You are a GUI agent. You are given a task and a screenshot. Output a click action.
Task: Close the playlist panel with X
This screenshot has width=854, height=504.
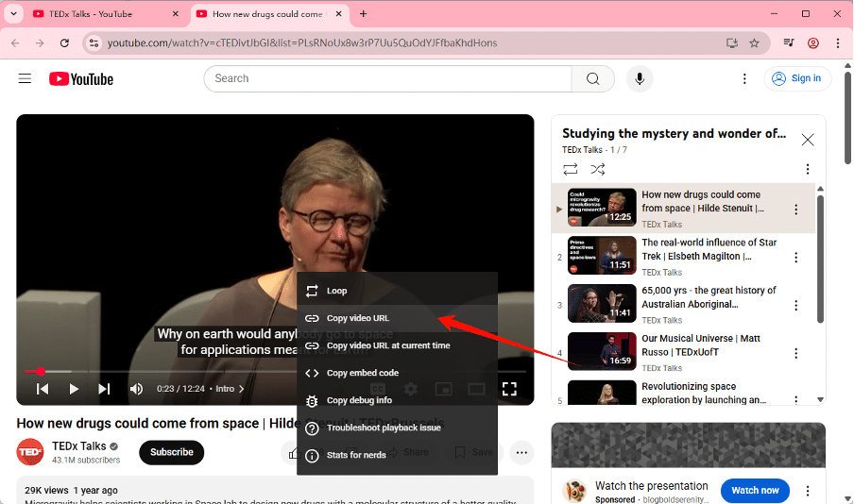[808, 140]
